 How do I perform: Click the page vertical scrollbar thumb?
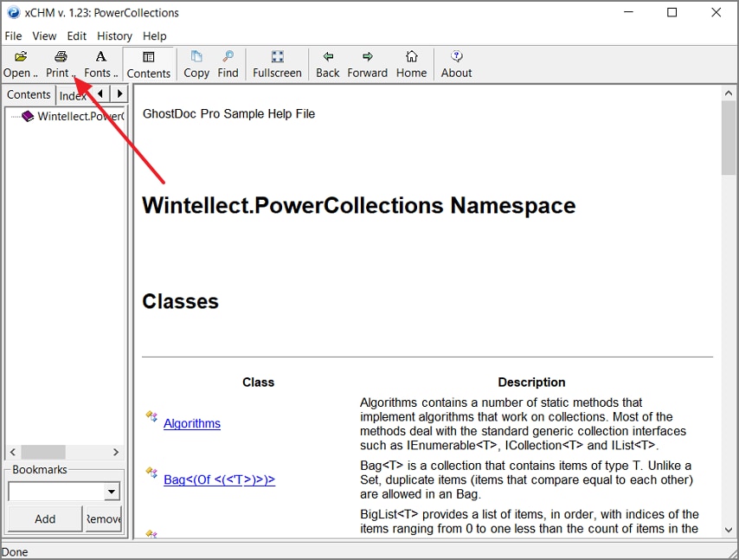coord(728,138)
